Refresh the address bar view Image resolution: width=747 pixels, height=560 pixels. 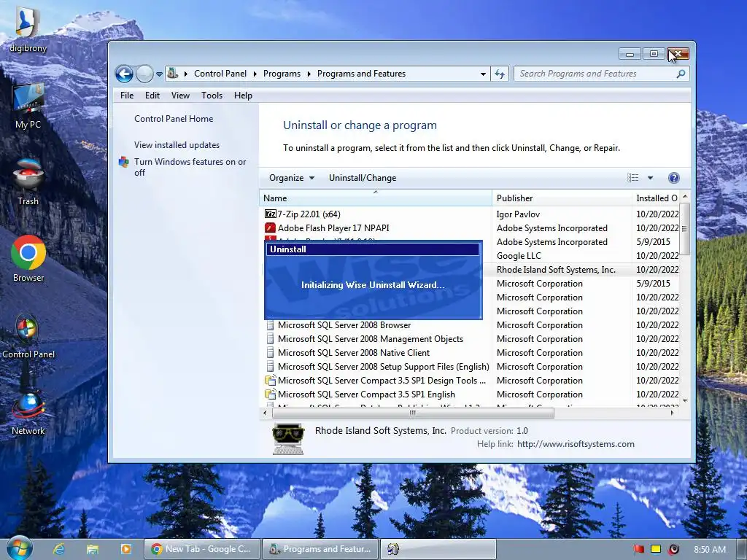click(x=499, y=74)
